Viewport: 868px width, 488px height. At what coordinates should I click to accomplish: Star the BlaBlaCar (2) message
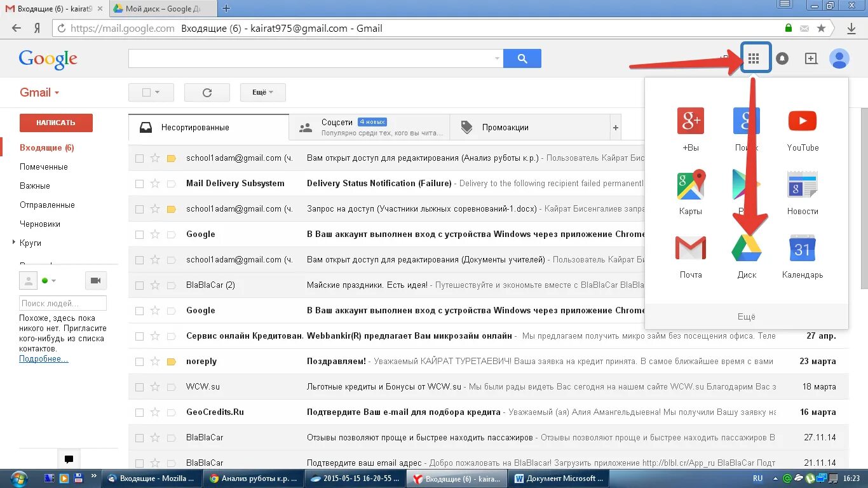[155, 285]
